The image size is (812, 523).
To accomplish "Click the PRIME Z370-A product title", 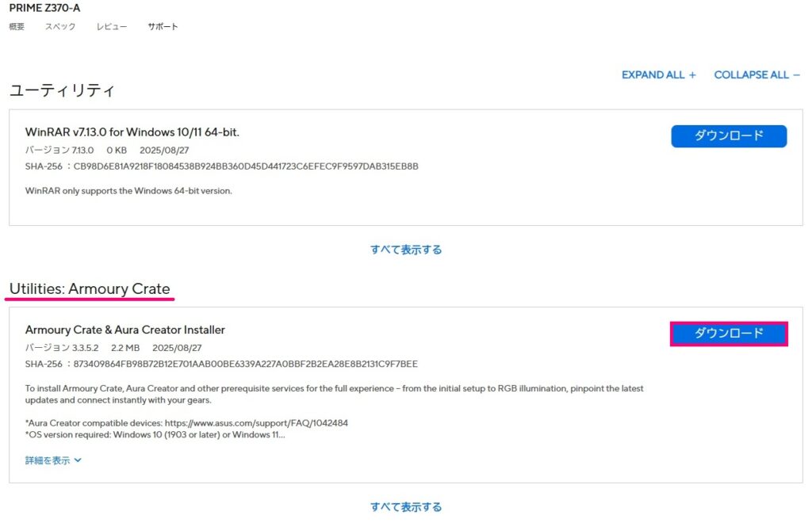I will pos(44,8).
